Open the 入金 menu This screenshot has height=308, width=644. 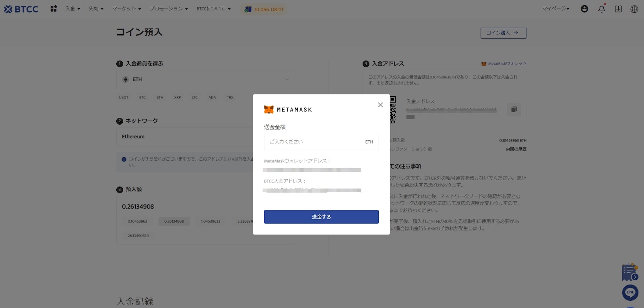[73, 8]
